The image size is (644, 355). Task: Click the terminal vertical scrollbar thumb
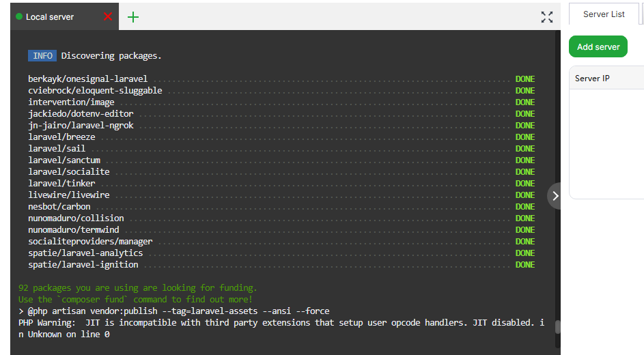coord(557,327)
